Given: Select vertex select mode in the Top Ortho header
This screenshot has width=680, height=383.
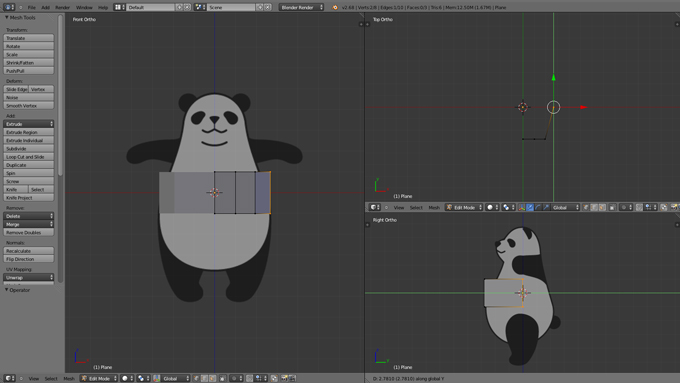Looking at the screenshot, I should coord(586,207).
